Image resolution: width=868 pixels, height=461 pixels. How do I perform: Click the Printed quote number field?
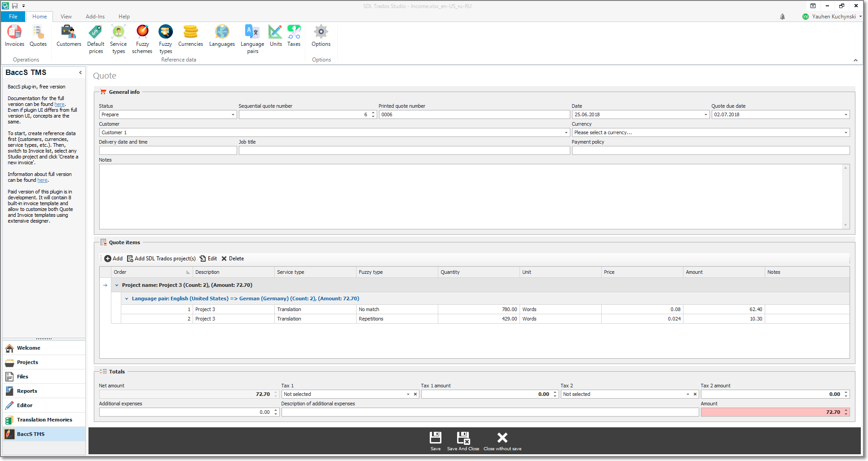point(474,115)
